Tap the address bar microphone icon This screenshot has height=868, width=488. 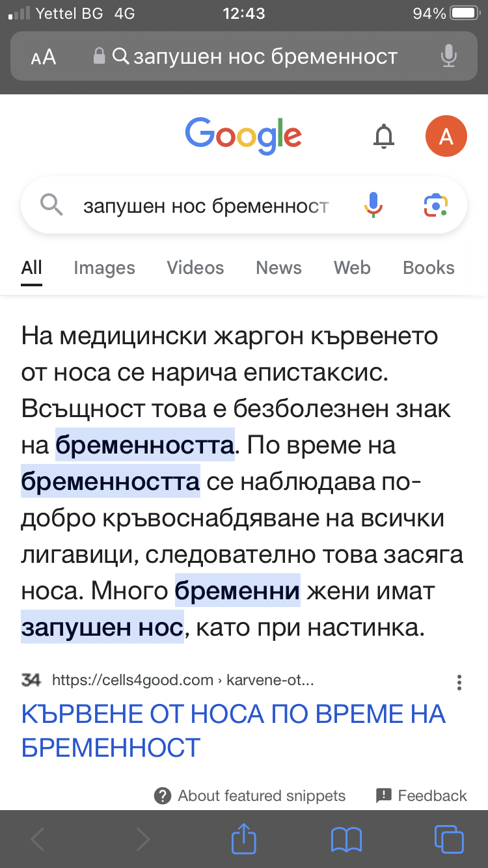click(448, 57)
